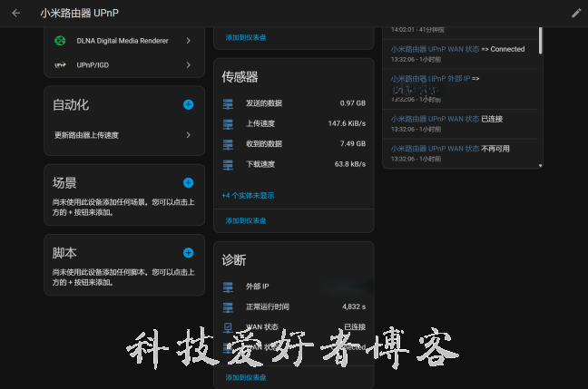The image size is (588, 389).
Task: Open the 收到的数据 sensor row
Action: tap(294, 144)
